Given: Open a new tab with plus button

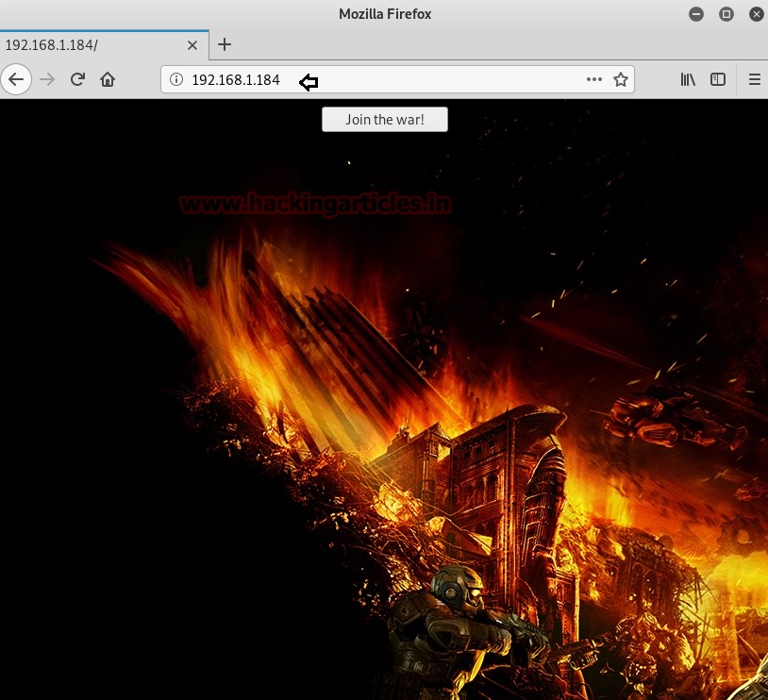Looking at the screenshot, I should [225, 44].
